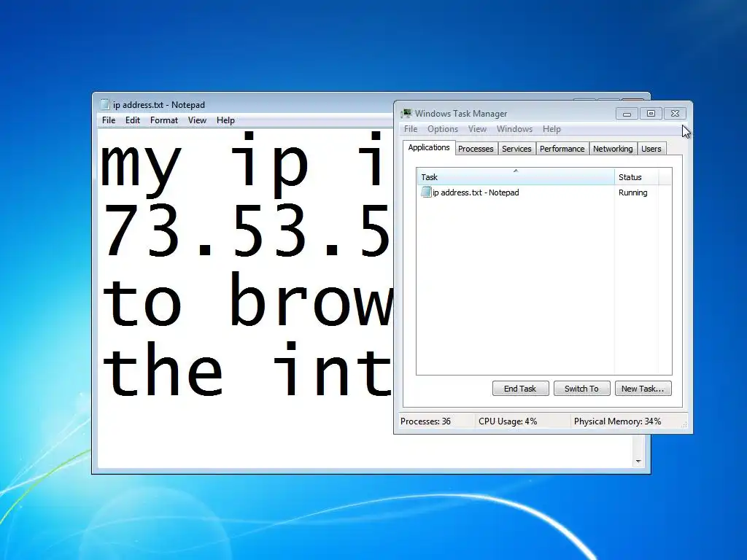Maximize the Windows Task Manager window
Viewport: 747px width, 560px height.
[651, 113]
